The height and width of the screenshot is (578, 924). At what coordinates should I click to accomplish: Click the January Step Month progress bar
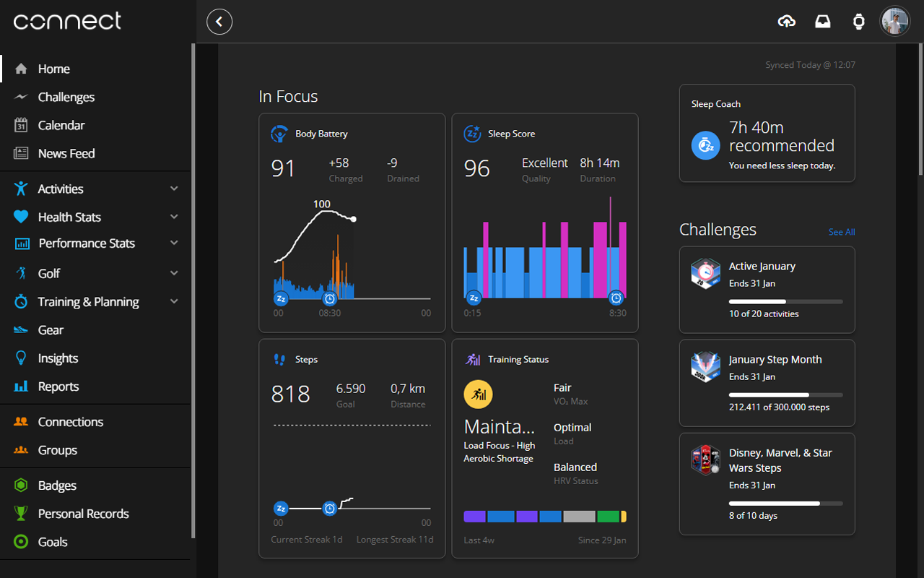[x=786, y=394]
